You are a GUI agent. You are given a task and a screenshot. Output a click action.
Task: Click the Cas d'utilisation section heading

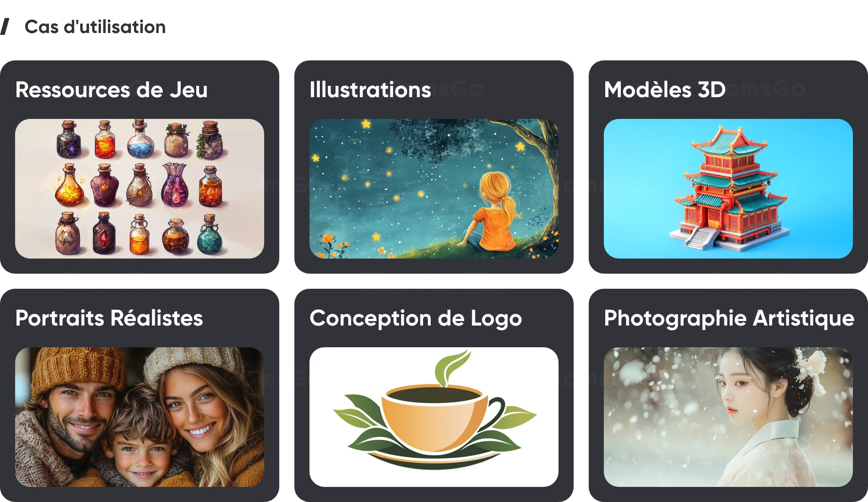[95, 27]
